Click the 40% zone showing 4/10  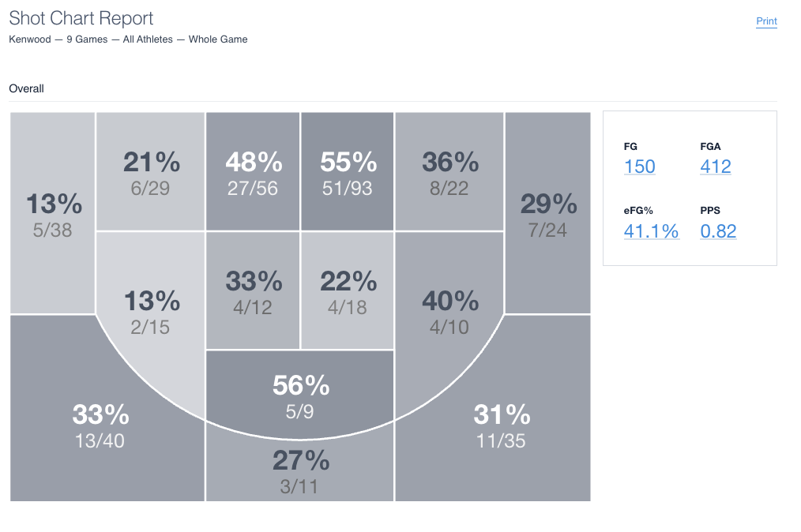coord(449,312)
